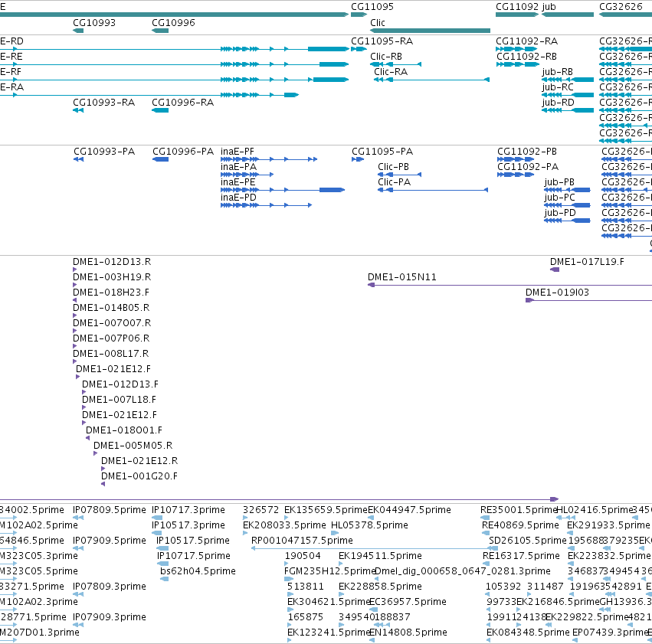Select the inaE-PA coding sequence
The height and width of the screenshot is (644, 652).
pyautogui.click(x=247, y=175)
